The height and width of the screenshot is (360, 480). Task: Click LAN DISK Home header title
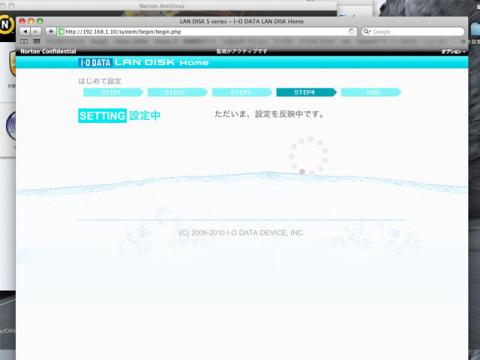pyautogui.click(x=161, y=62)
